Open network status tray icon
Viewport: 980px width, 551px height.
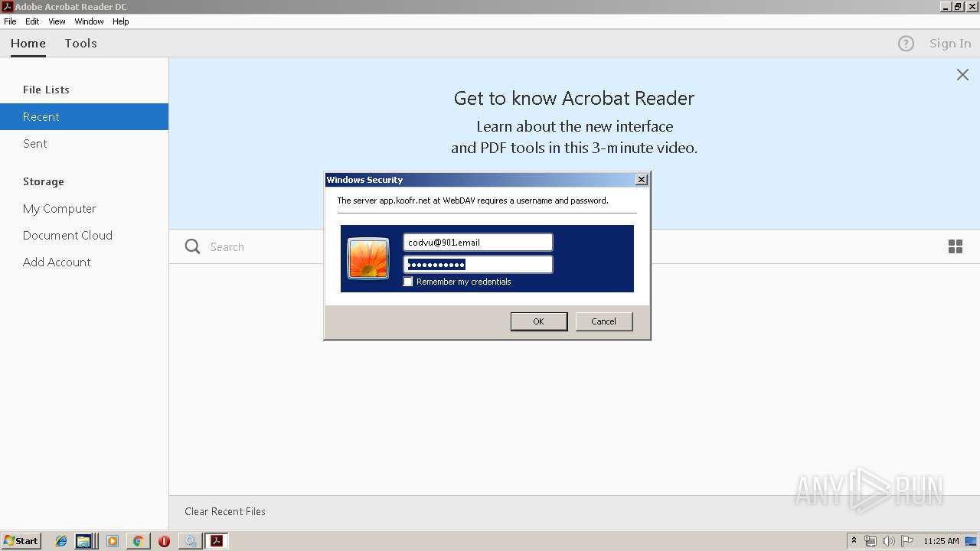point(871,541)
